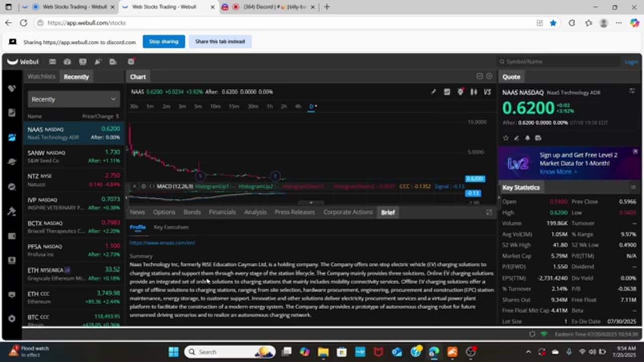Open the Analysis tab
Image resolution: width=644 pixels, height=362 pixels.
point(255,212)
